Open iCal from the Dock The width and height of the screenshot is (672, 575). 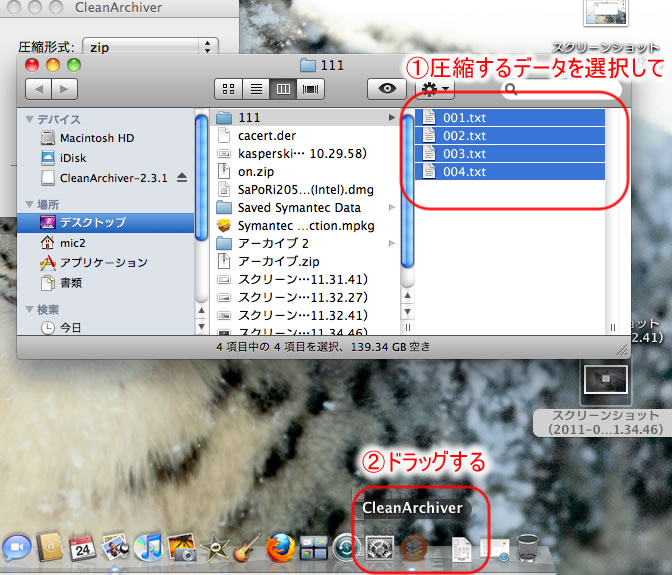pyautogui.click(x=82, y=548)
